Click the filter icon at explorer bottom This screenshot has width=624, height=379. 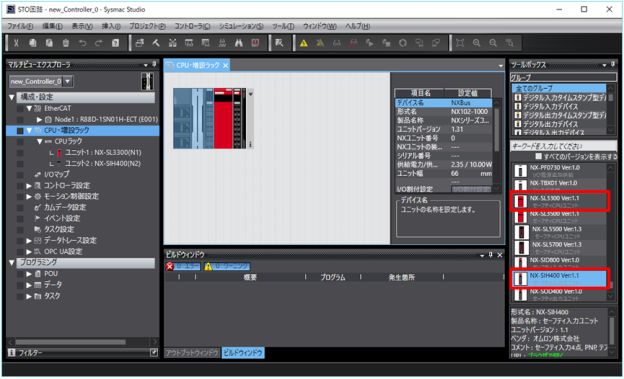(12, 353)
